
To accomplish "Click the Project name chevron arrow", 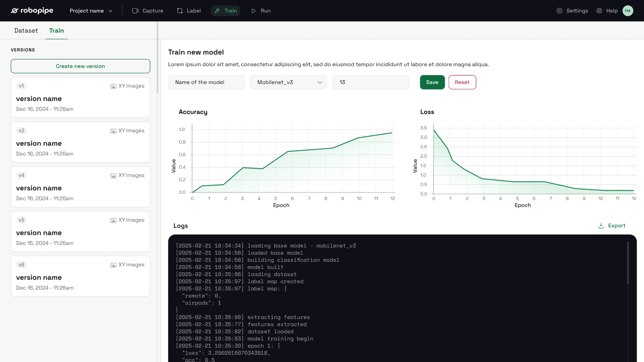I will (x=110, y=11).
